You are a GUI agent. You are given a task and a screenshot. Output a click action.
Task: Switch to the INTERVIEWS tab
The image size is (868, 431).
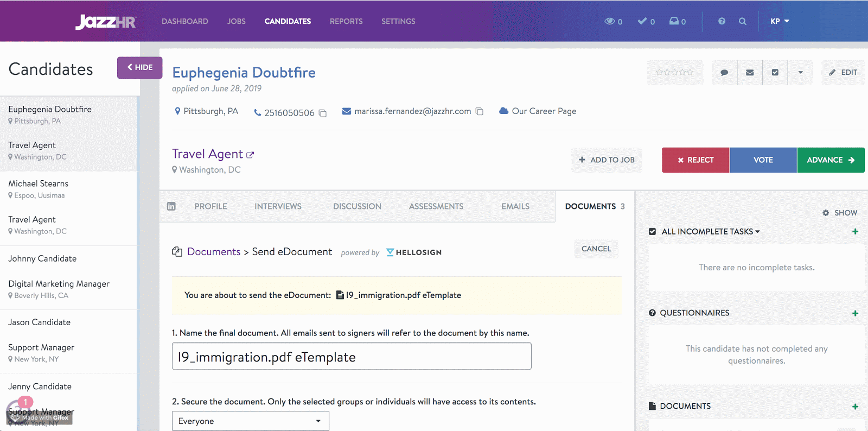coord(278,206)
